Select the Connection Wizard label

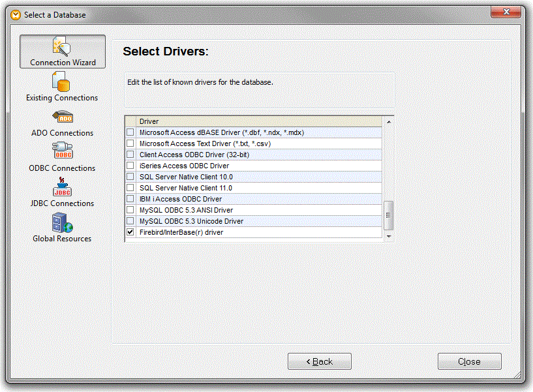(x=63, y=63)
